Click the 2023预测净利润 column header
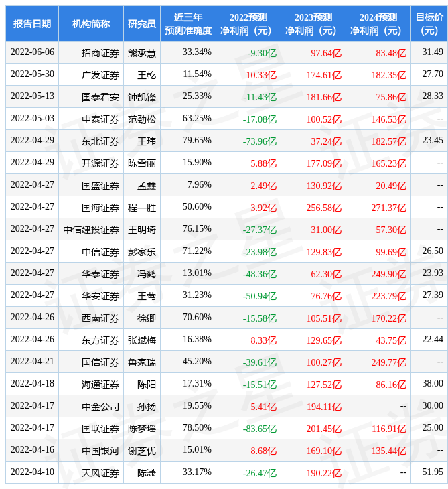 [313, 23]
